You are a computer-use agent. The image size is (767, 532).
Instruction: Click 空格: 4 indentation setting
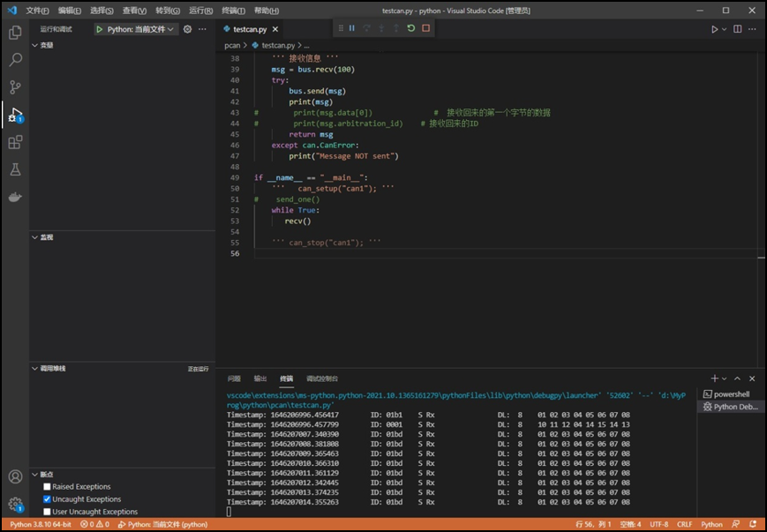pyautogui.click(x=630, y=525)
